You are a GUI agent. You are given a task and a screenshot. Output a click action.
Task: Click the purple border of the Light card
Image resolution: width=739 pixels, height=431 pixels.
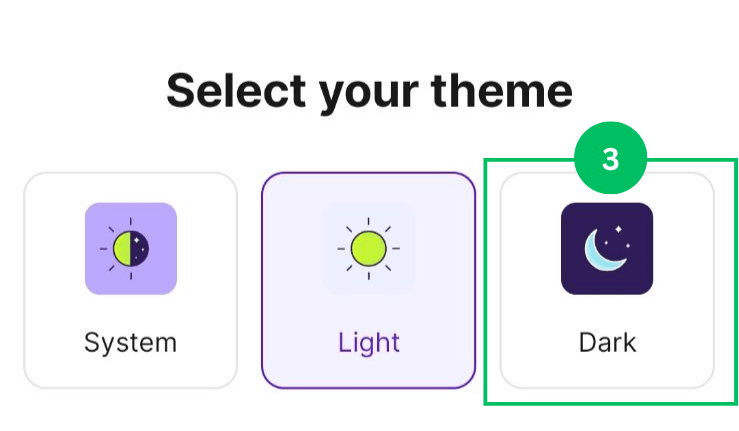(x=263, y=280)
